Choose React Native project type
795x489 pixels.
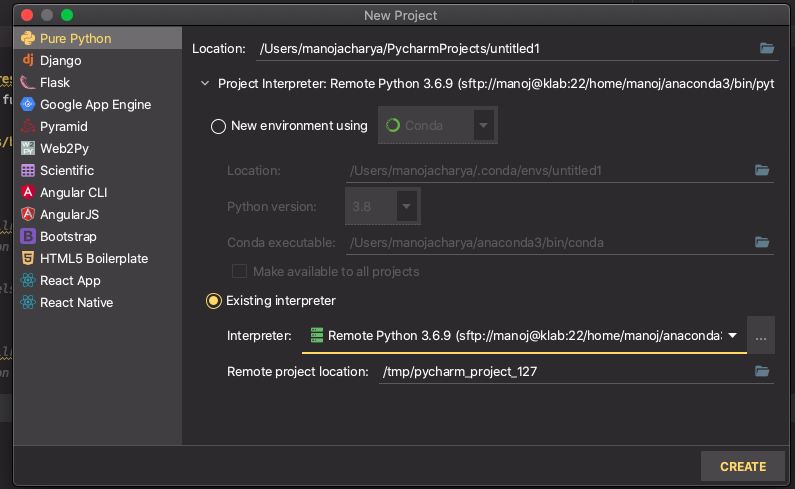click(97, 302)
